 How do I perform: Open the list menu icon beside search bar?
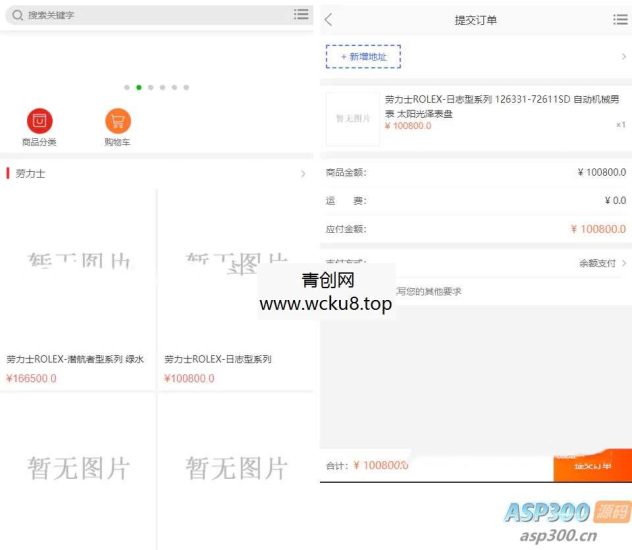[301, 15]
